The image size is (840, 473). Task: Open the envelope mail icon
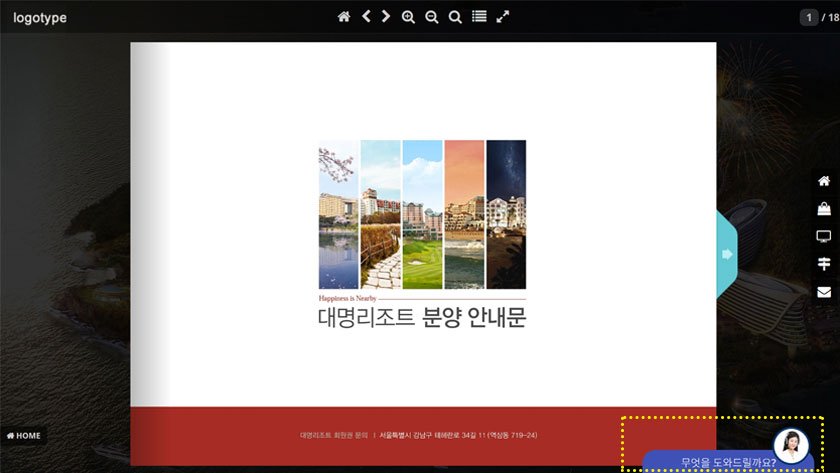[x=824, y=292]
